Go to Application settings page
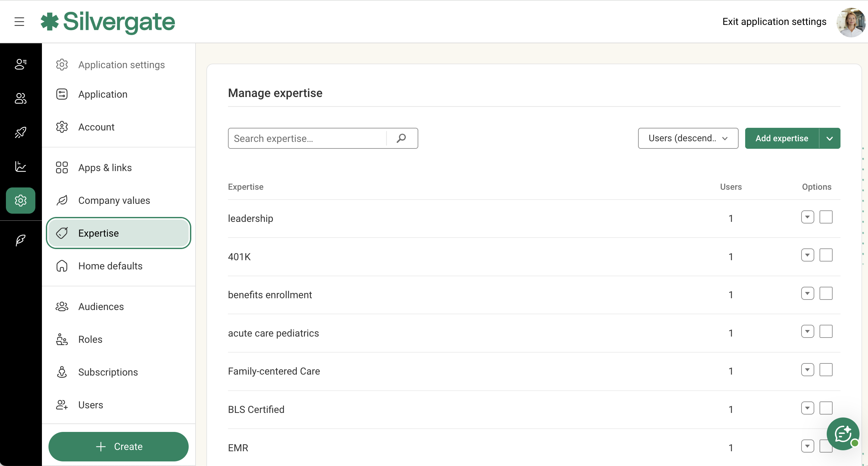 119,94
